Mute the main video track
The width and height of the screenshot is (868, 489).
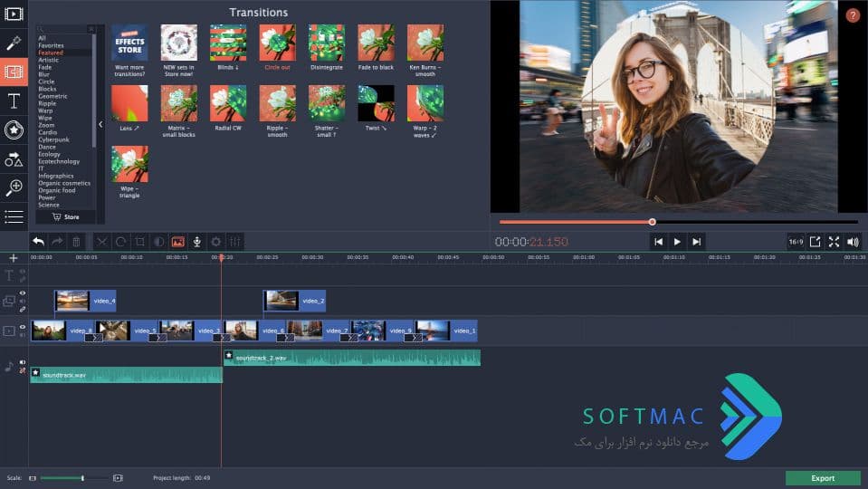pos(23,335)
